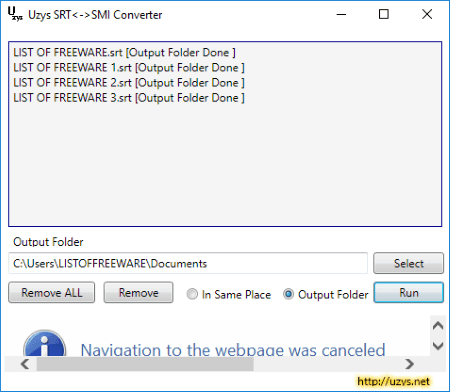Close the Uzys SRT SMI Converter window
This screenshot has height=392, width=450.
click(427, 14)
